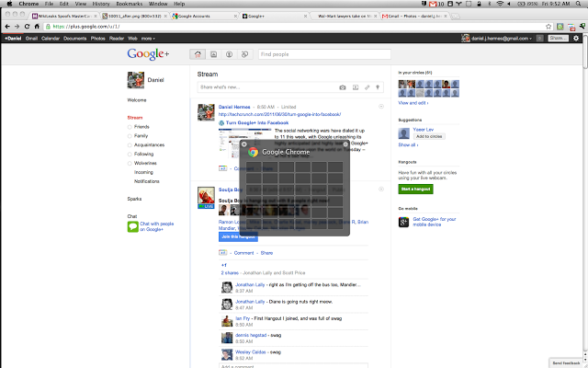Click Get Google+ for your mobile device
This screenshot has width=588, height=368.
435,222
